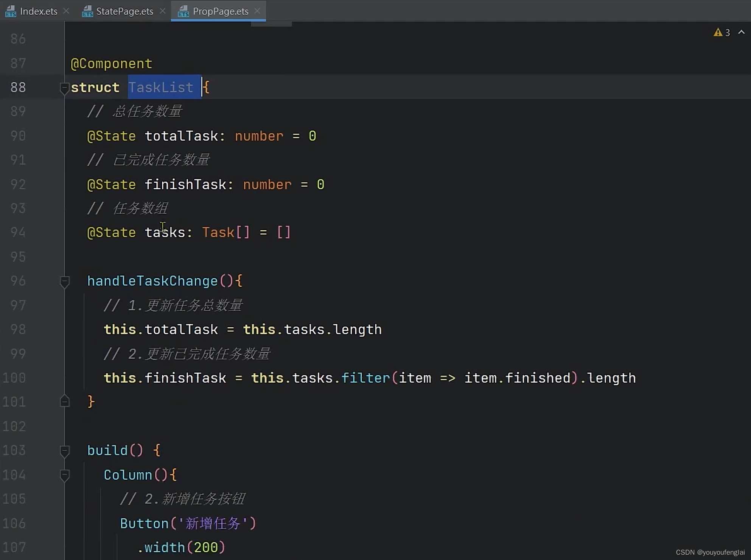Click the fold end marker at line 101
The width and height of the screenshot is (751, 560).
[x=64, y=401]
